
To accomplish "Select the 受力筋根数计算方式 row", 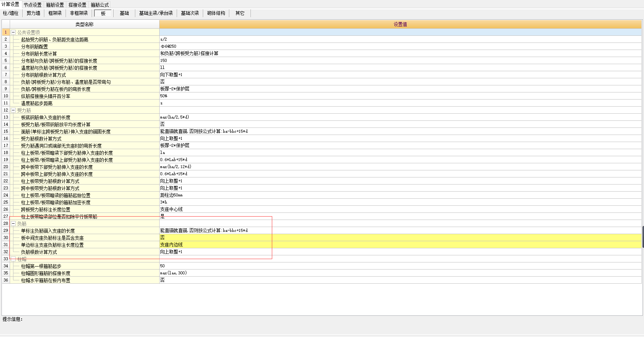I will click(85, 139).
